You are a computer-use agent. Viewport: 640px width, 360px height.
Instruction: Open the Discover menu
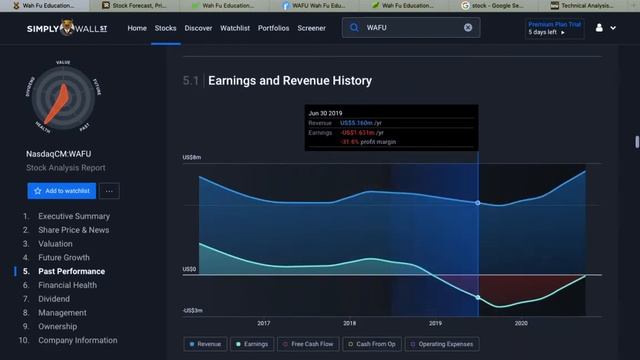click(x=198, y=28)
